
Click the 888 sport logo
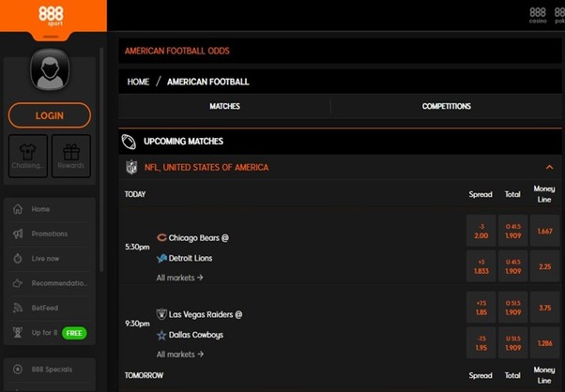click(51, 16)
